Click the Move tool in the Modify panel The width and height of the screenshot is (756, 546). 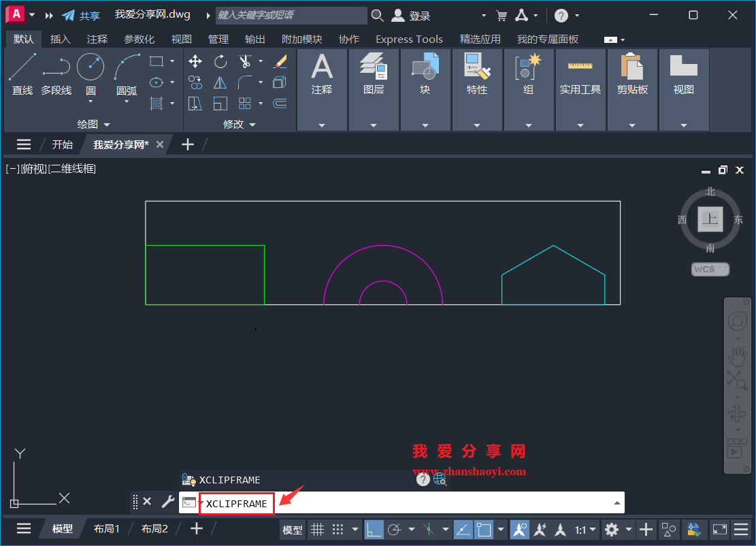pos(195,61)
